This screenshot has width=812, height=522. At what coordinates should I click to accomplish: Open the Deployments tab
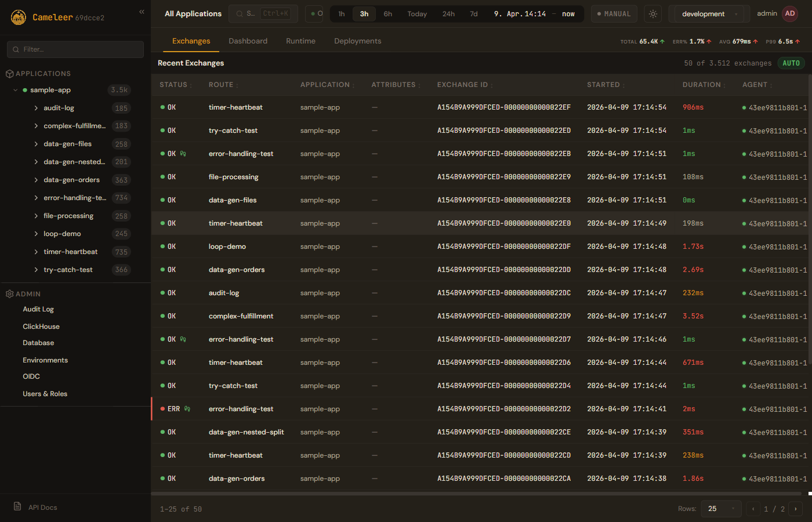[357, 41]
